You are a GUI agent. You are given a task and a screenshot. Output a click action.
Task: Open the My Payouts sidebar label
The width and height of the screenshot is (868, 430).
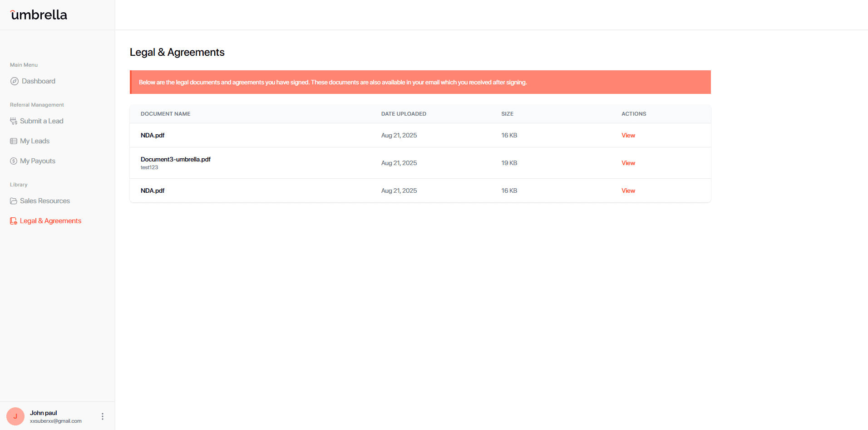(38, 161)
